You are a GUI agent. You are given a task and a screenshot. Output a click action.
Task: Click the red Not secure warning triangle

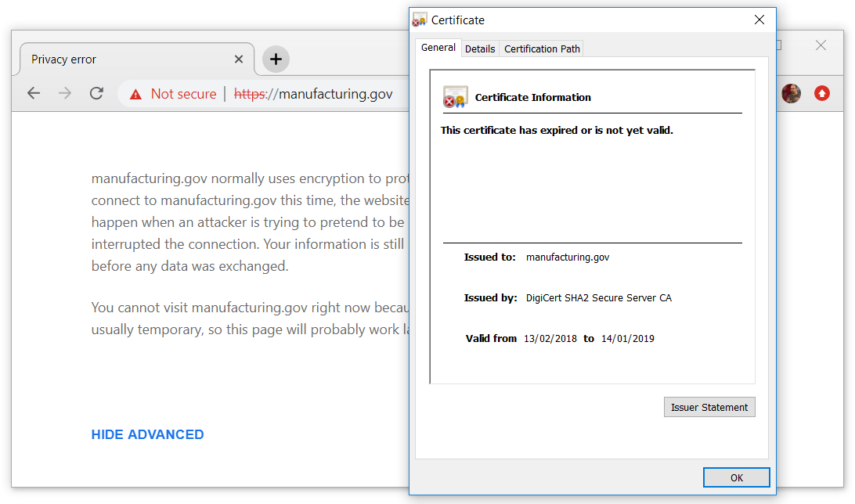click(135, 94)
